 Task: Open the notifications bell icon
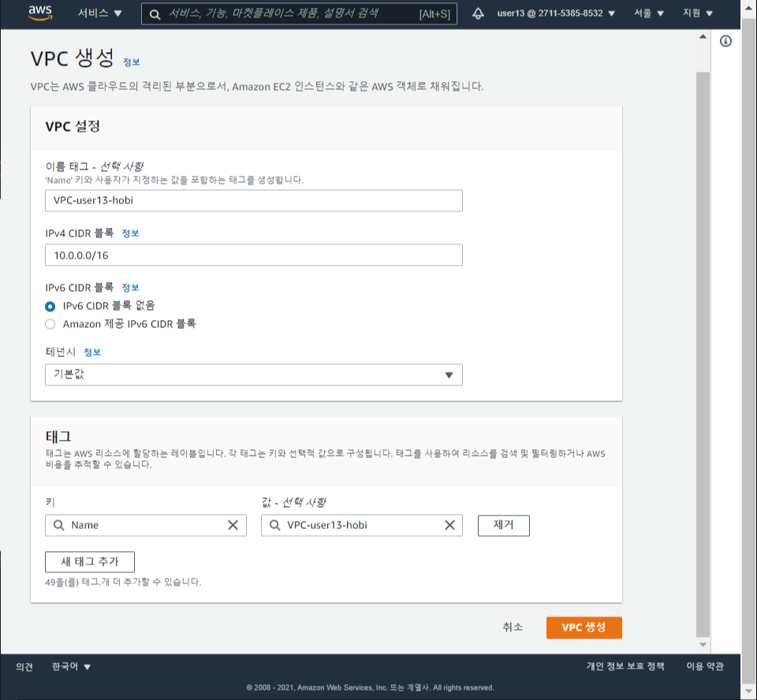(478, 13)
